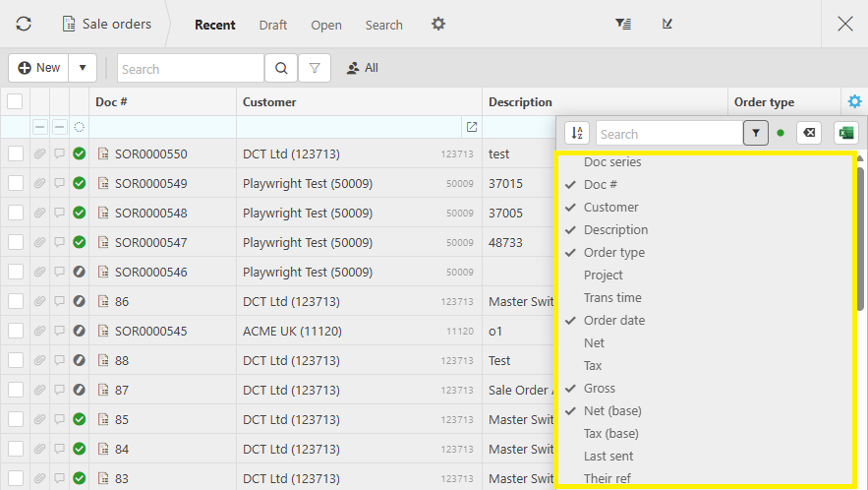Toggle the filter button in column chooser
Viewport: 868px width, 490px height.
coord(756,133)
